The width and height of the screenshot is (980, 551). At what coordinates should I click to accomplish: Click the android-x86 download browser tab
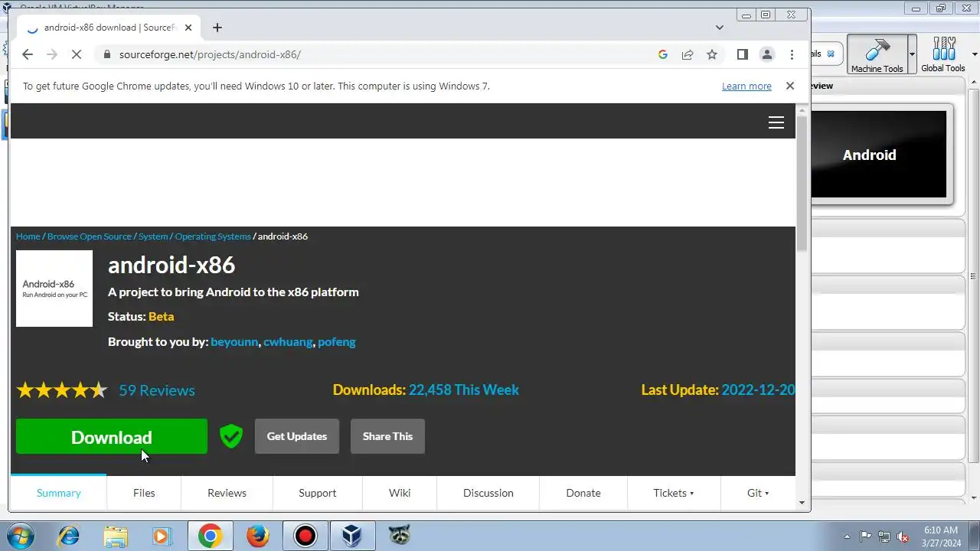point(107,28)
